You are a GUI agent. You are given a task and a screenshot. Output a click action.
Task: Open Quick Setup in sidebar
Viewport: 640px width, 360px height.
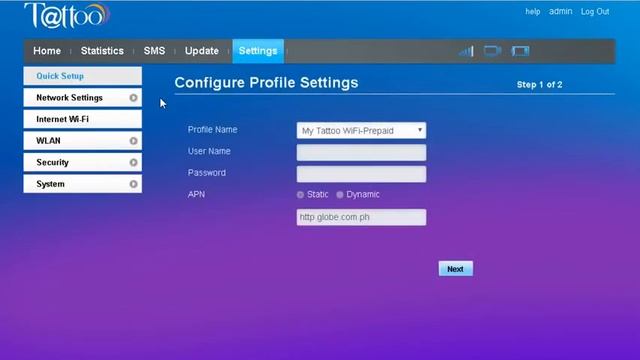(83, 76)
